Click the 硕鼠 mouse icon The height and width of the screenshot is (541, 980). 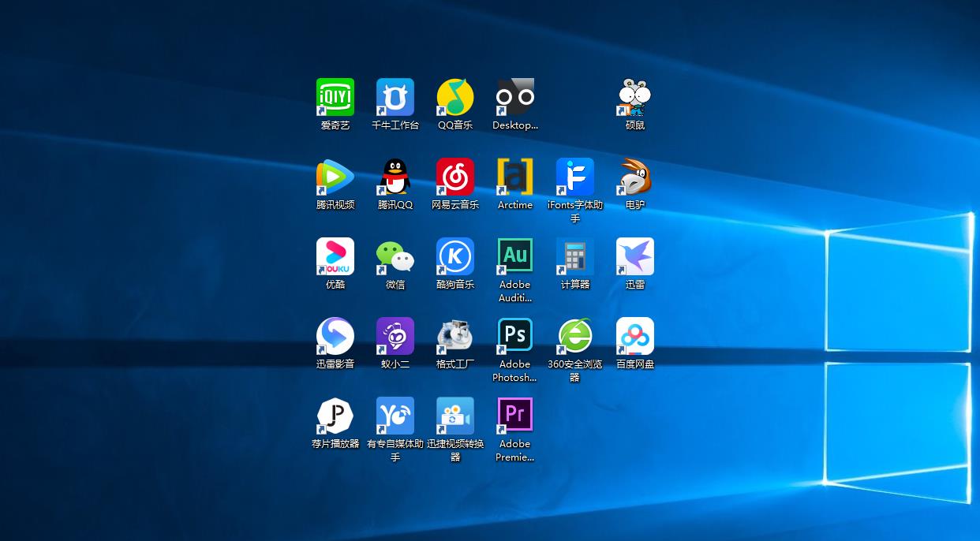[x=635, y=97]
